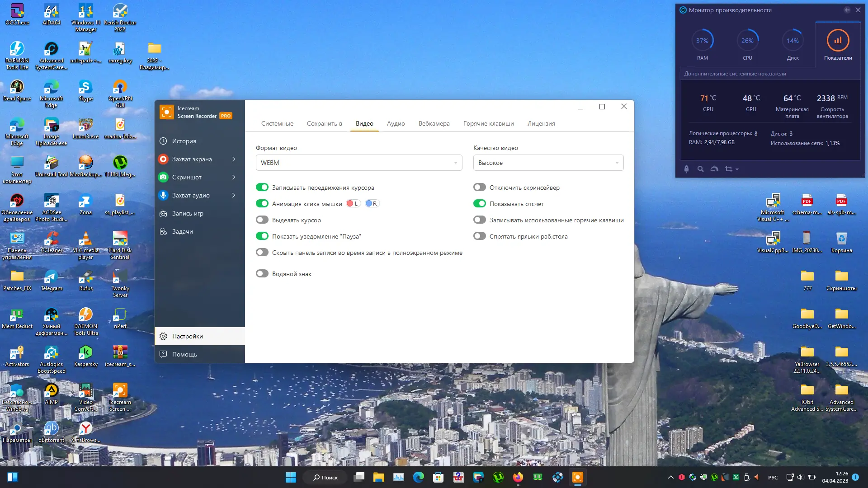Open Firefox from the taskbar
The height and width of the screenshot is (488, 868).
click(x=518, y=477)
